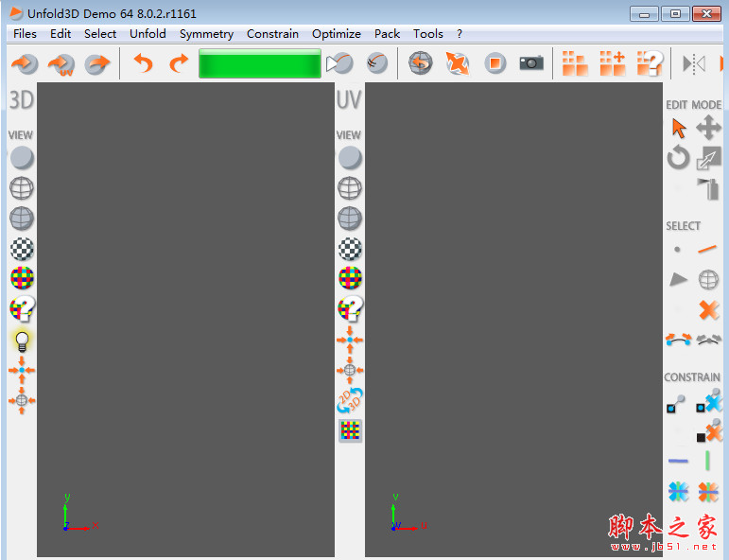Toggle shaded wireframe globe in 3D panel
The image size is (729, 560).
(22, 219)
